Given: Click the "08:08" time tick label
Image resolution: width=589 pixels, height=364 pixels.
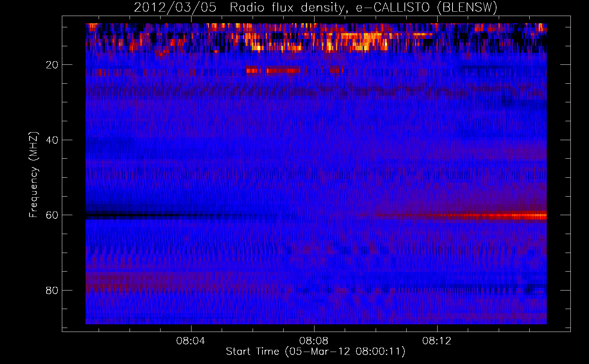Looking at the screenshot, I should coord(314,341).
